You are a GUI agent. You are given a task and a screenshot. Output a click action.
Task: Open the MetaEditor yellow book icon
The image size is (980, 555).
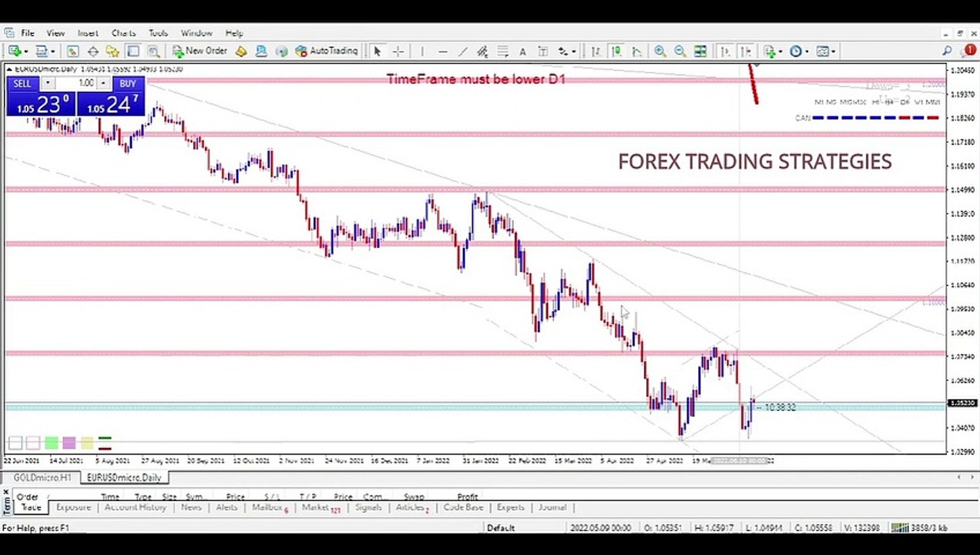241,51
